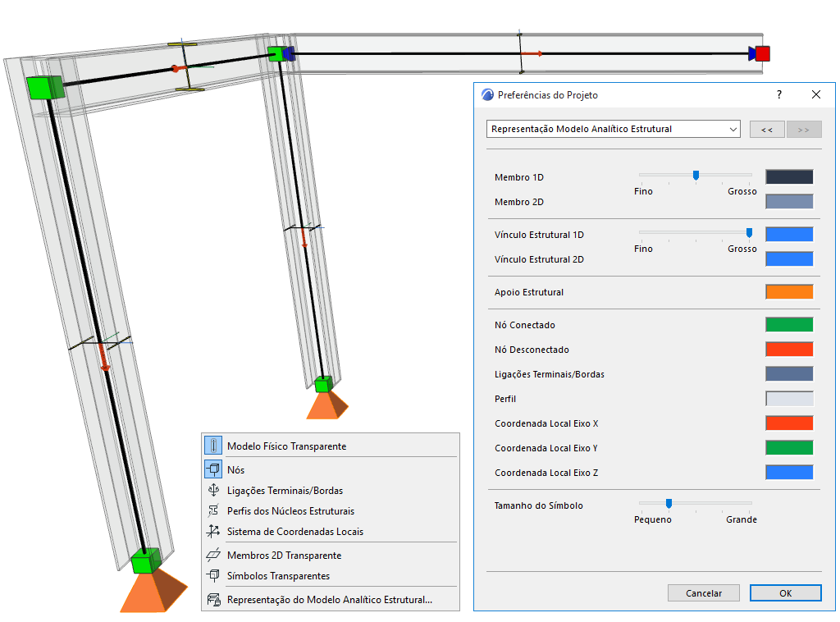Click Ligações Terminais/Bordas icon in menu
This screenshot has width=840, height=622.
[213, 490]
